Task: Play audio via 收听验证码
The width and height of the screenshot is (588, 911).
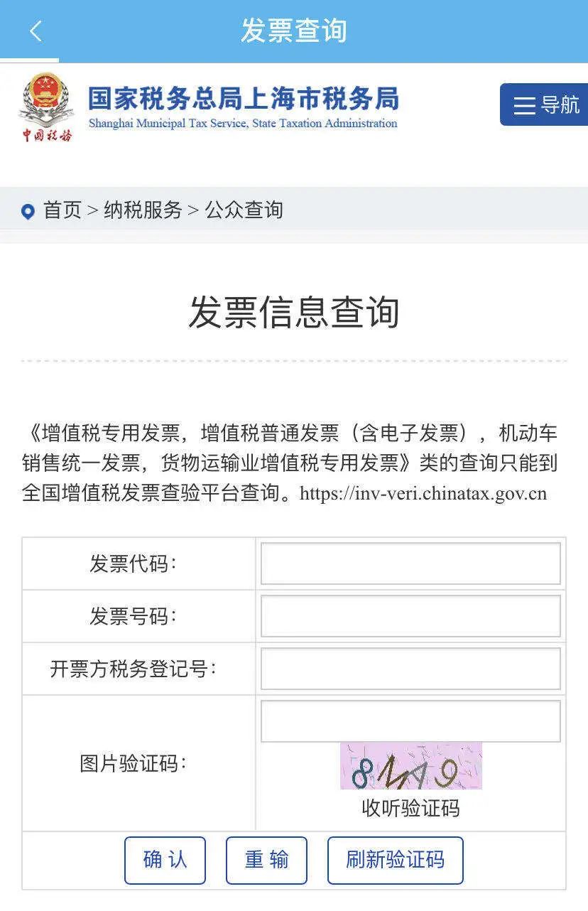Action: pyautogui.click(x=410, y=808)
